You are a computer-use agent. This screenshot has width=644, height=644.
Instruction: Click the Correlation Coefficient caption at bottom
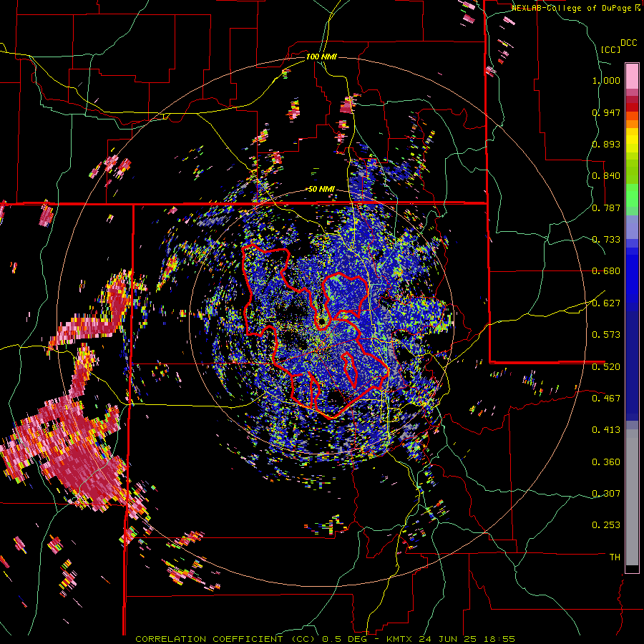pos(325,639)
